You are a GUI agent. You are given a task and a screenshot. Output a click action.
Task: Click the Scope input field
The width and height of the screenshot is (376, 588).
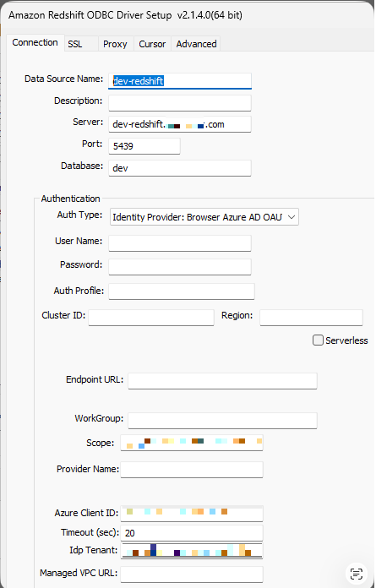click(192, 443)
